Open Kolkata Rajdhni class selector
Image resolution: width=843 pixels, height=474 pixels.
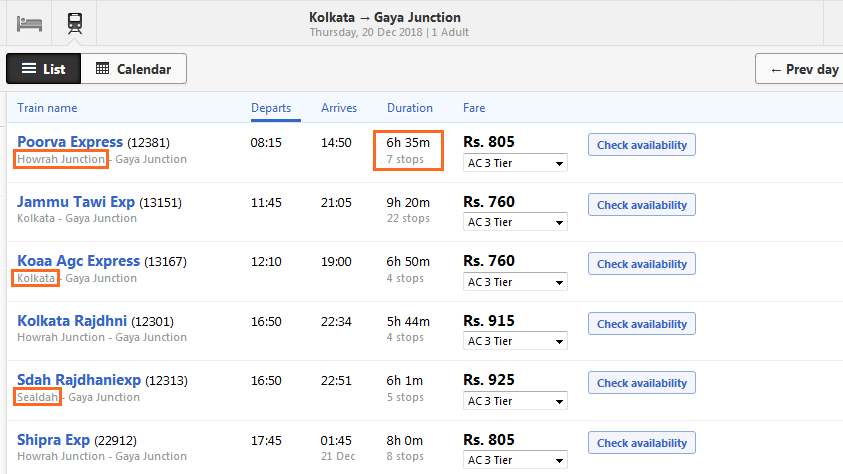click(515, 341)
